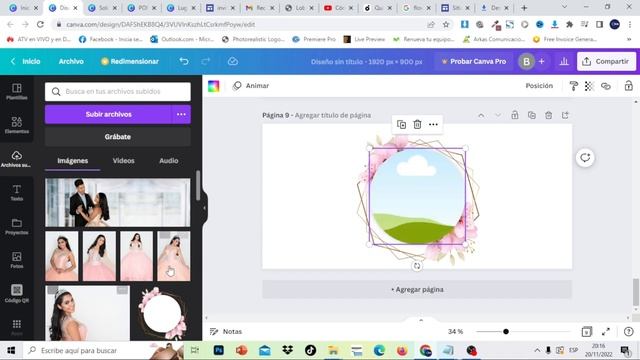
Task: Open the Windows Start menu
Action: 11,350
